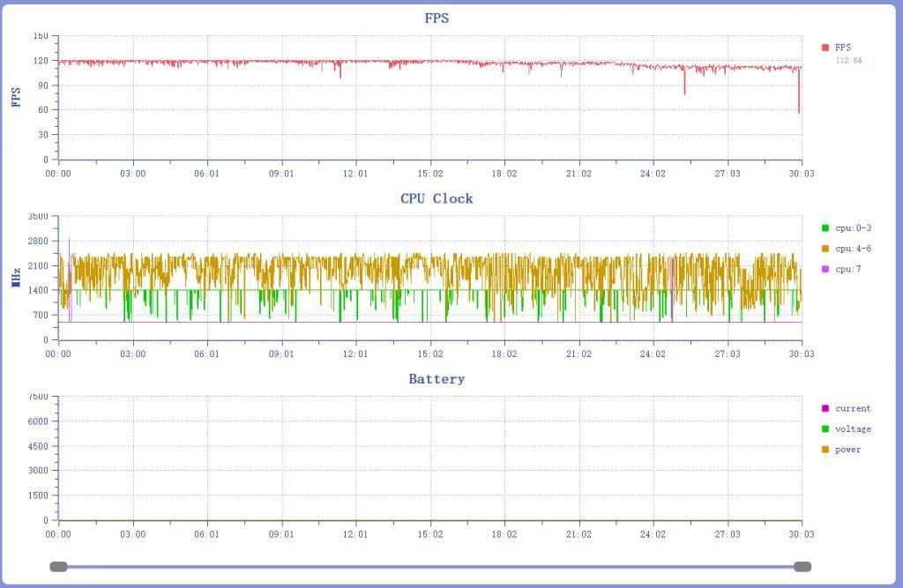Toggle the voltage series legend label
This screenshot has width=903, height=588.
(853, 429)
